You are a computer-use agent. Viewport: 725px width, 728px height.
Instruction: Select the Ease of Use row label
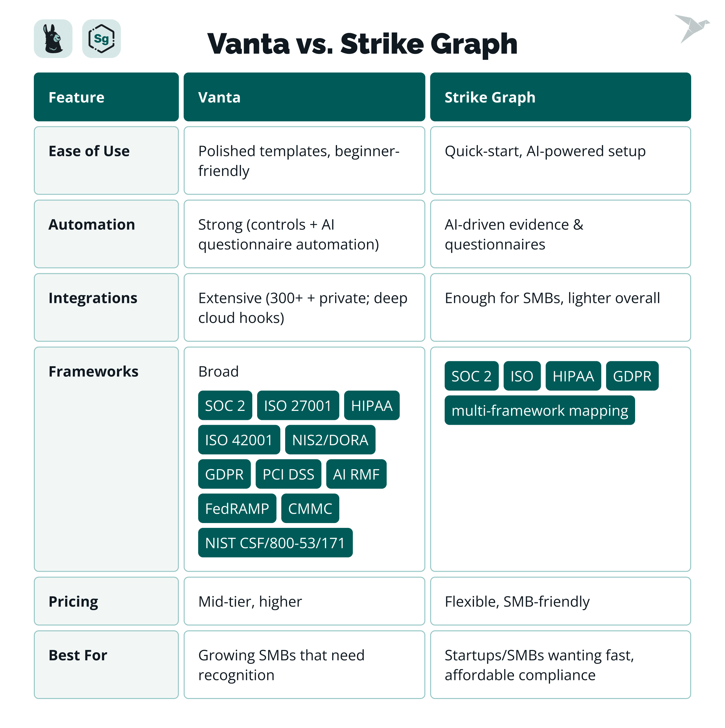[89, 151]
